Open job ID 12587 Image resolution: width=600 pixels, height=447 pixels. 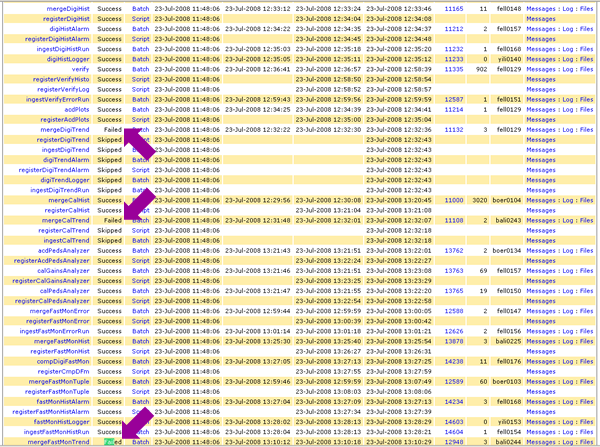454,100
